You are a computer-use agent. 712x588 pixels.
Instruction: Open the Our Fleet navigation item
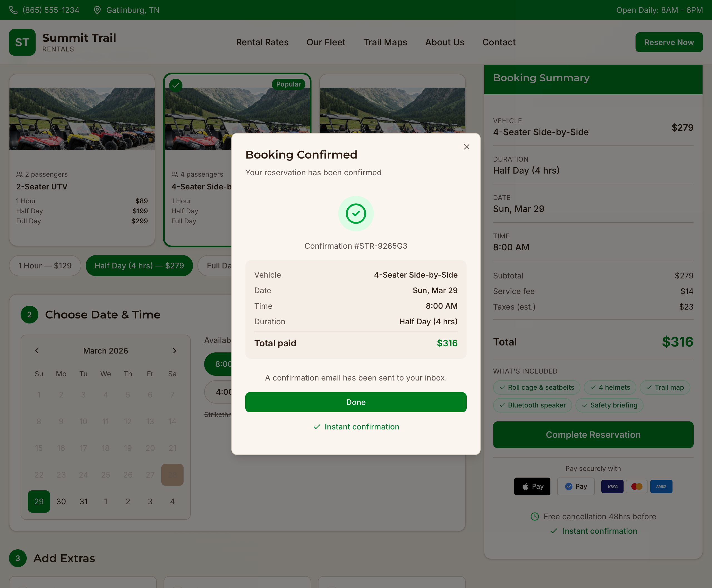325,42
